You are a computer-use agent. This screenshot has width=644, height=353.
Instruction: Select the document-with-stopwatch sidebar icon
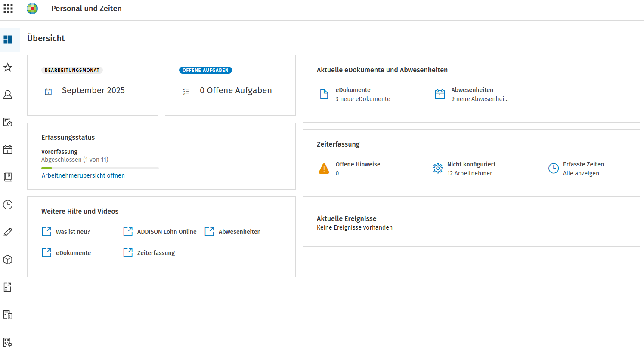click(x=8, y=122)
